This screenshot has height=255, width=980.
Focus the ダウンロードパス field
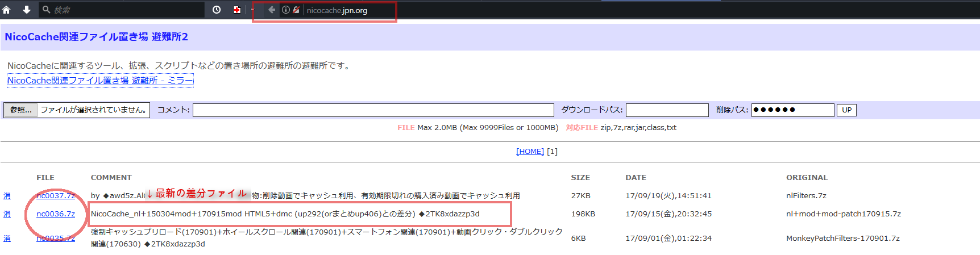[x=667, y=110]
